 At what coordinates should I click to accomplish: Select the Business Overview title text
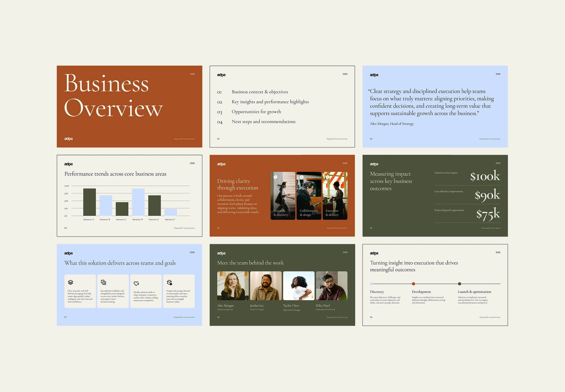tap(113, 96)
